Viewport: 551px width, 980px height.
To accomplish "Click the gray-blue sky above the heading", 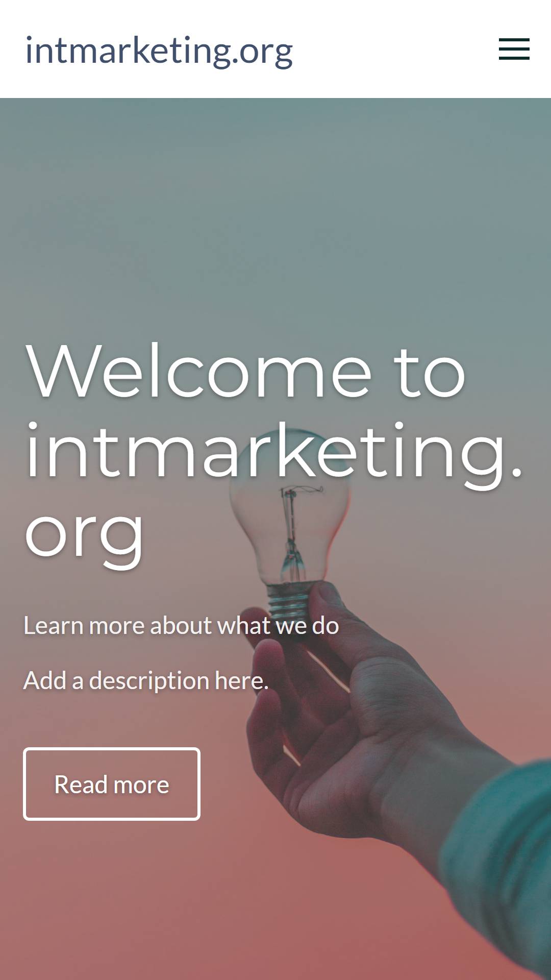I will point(275,204).
